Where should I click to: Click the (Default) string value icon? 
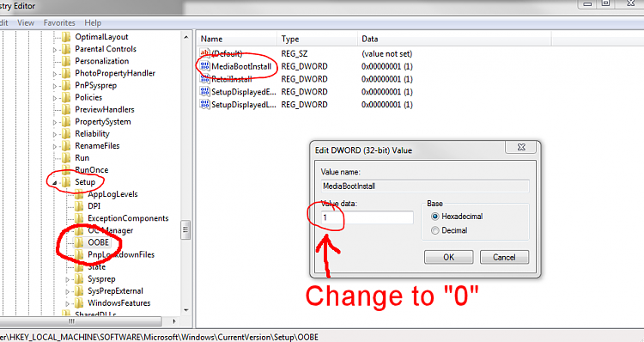point(204,53)
